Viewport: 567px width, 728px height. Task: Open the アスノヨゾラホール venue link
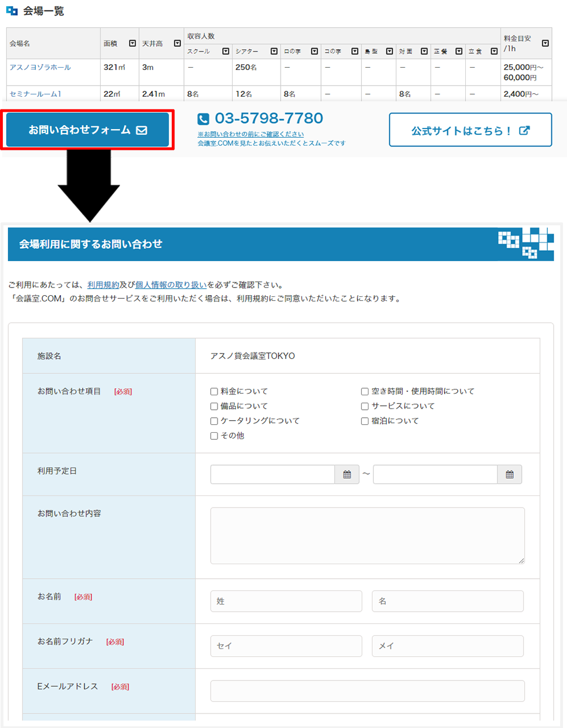tap(40, 67)
